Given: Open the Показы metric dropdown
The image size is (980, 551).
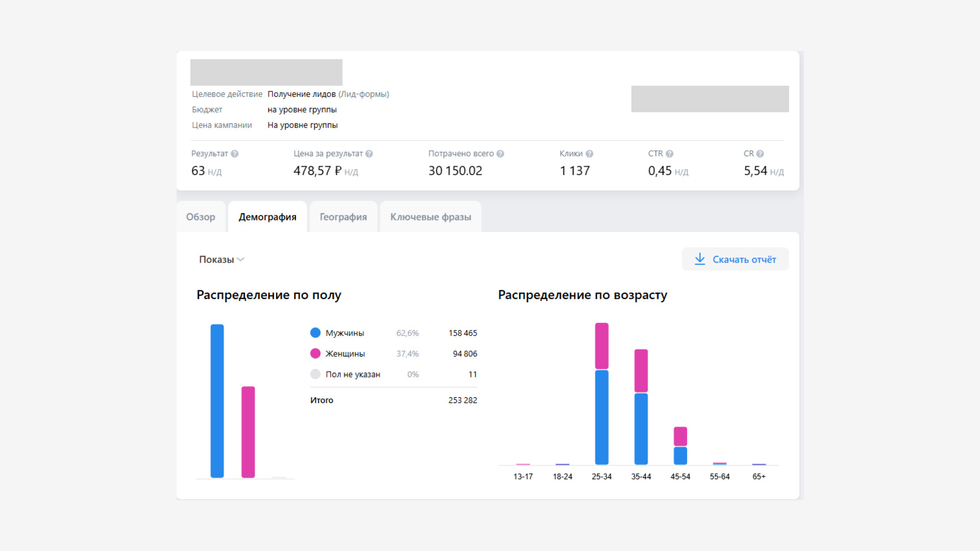Looking at the screenshot, I should tap(222, 260).
